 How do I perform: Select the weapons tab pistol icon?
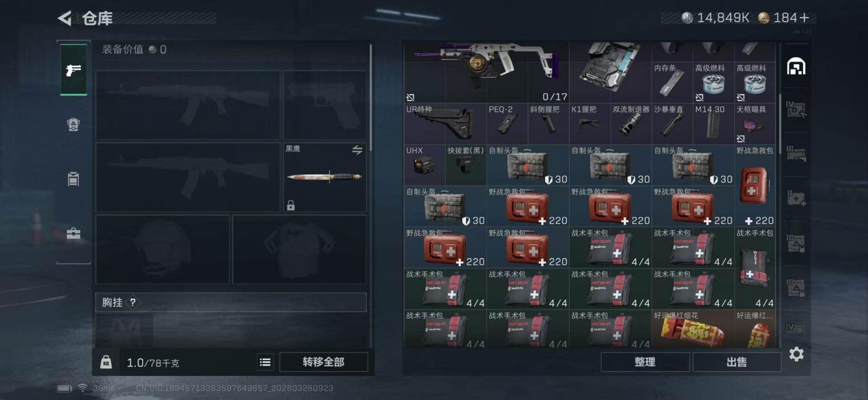tap(73, 70)
